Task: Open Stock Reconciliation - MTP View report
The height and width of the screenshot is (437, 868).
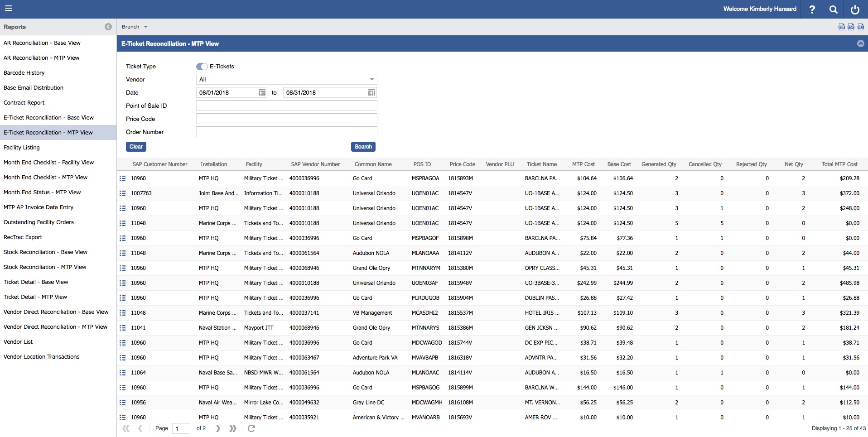Action: tap(45, 267)
